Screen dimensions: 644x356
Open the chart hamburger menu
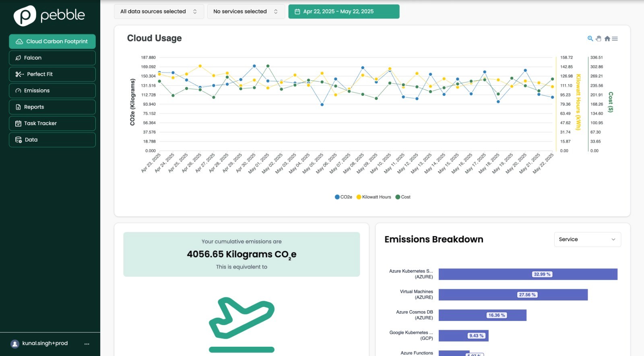[615, 39]
